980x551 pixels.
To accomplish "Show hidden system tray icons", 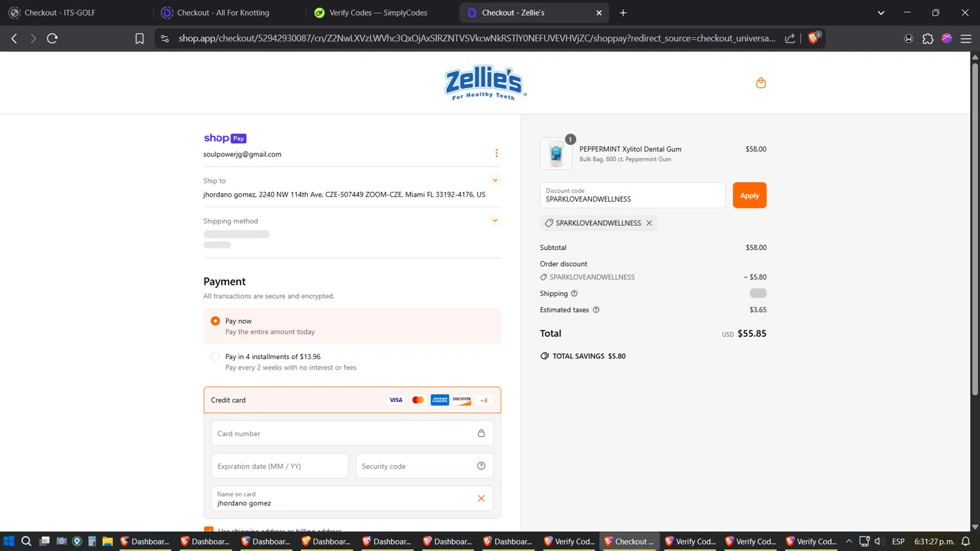I will 849,541.
